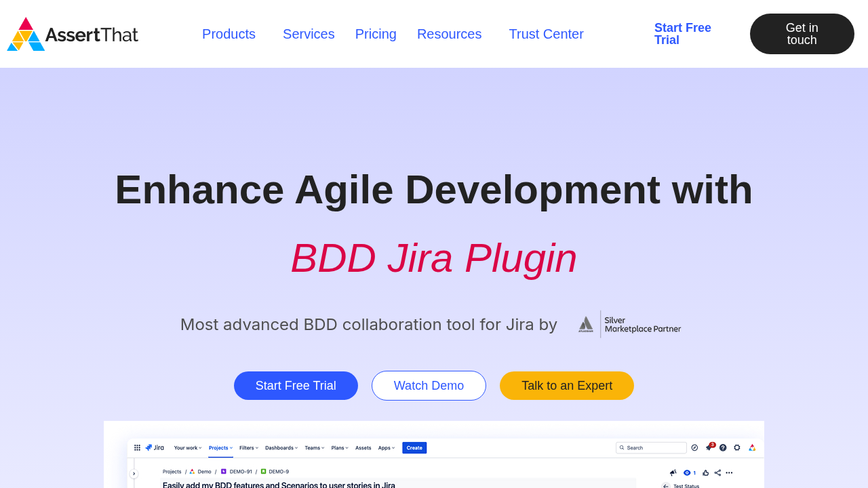
Task: Click the Watch Demo button
Action: [x=429, y=386]
